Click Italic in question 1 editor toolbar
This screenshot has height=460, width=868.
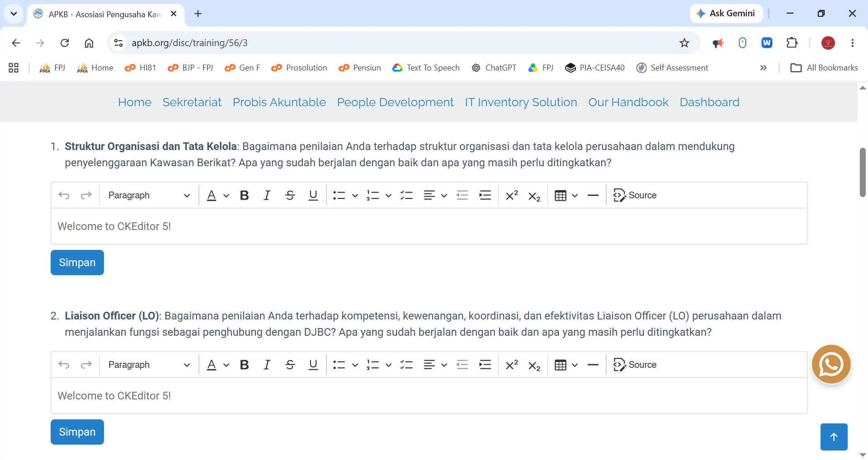(x=267, y=195)
